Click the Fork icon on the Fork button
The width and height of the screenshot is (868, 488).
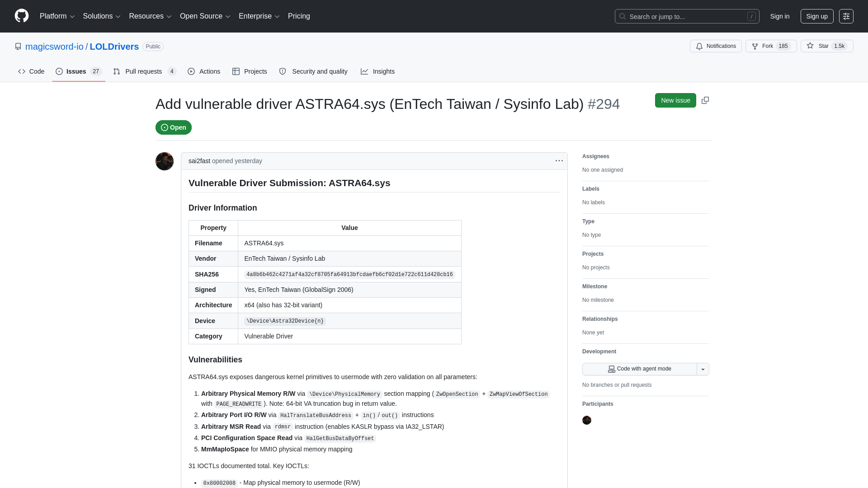(755, 46)
